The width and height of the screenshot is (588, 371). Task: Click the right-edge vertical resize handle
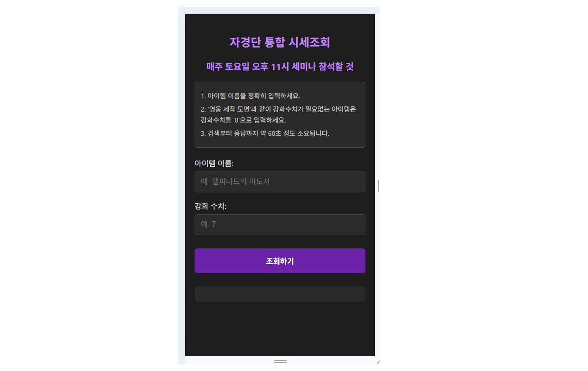click(378, 186)
